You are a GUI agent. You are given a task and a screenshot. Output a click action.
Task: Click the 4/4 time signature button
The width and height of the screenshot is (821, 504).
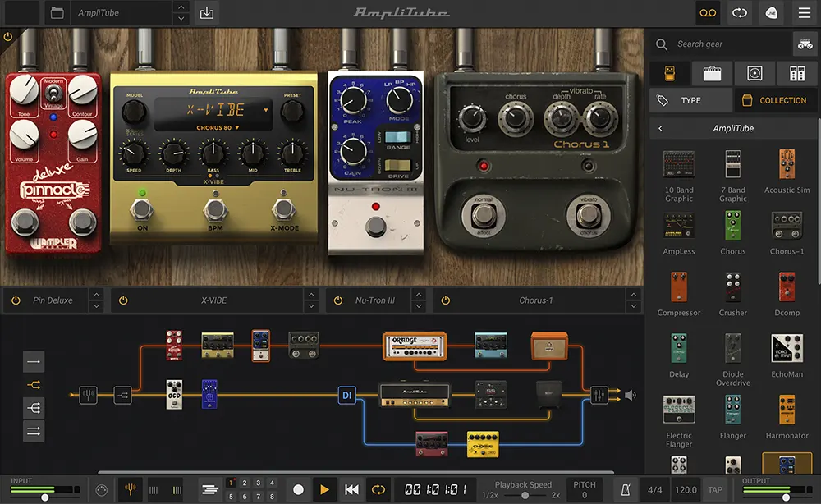click(x=654, y=490)
